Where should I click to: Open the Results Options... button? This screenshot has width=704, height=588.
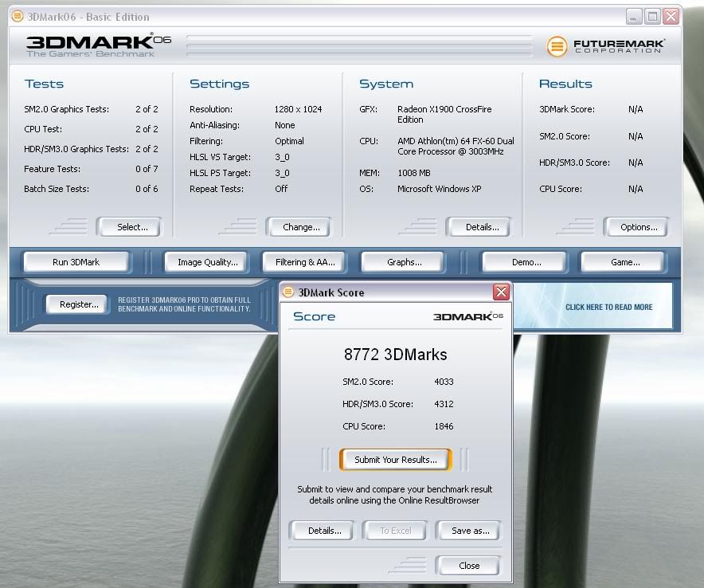(x=636, y=227)
